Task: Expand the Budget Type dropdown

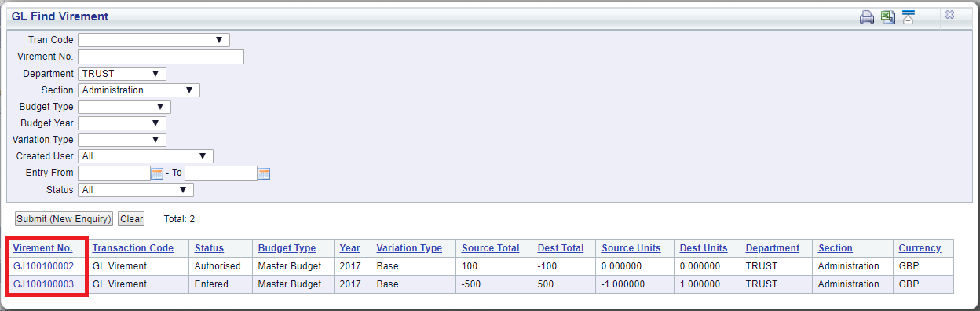Action: 124,107
